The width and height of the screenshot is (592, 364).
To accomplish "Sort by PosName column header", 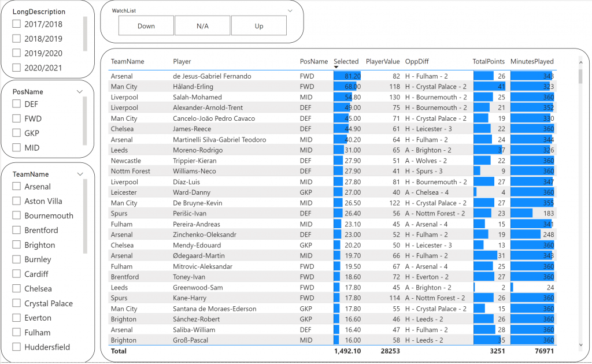I will click(314, 61).
